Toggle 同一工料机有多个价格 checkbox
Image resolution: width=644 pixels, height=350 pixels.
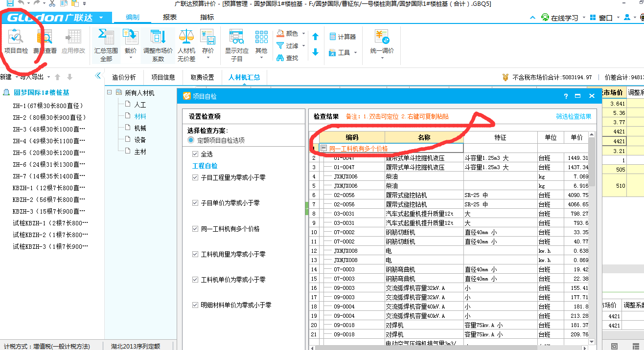point(196,229)
